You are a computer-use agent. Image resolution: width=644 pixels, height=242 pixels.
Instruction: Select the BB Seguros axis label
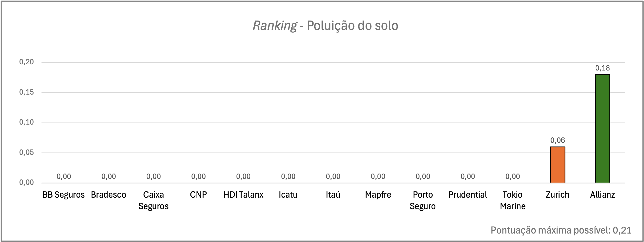point(63,195)
